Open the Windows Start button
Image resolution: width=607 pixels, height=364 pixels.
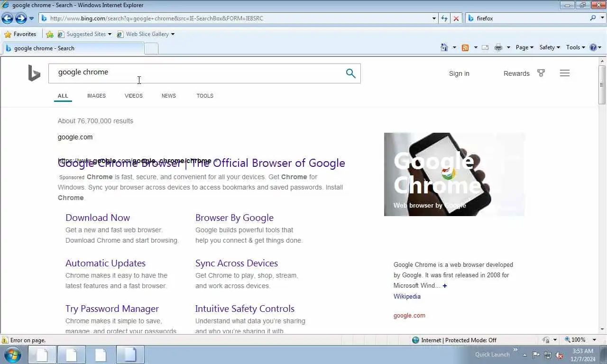pyautogui.click(x=13, y=355)
